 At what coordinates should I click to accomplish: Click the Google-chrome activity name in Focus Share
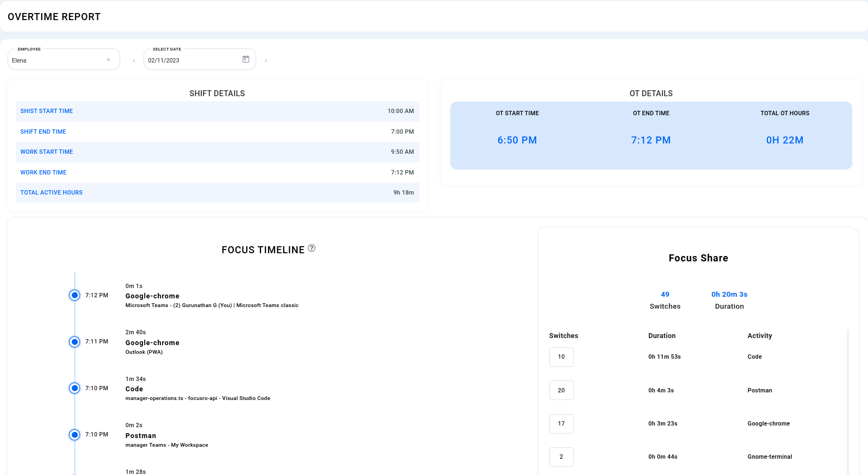point(768,423)
